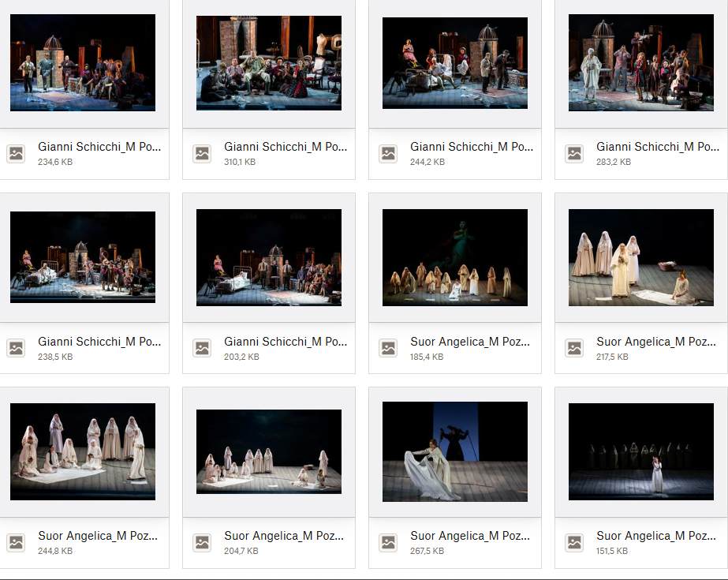Click the "185,4 KB" file size label
Viewport: 728px width, 580px height.
click(x=427, y=357)
